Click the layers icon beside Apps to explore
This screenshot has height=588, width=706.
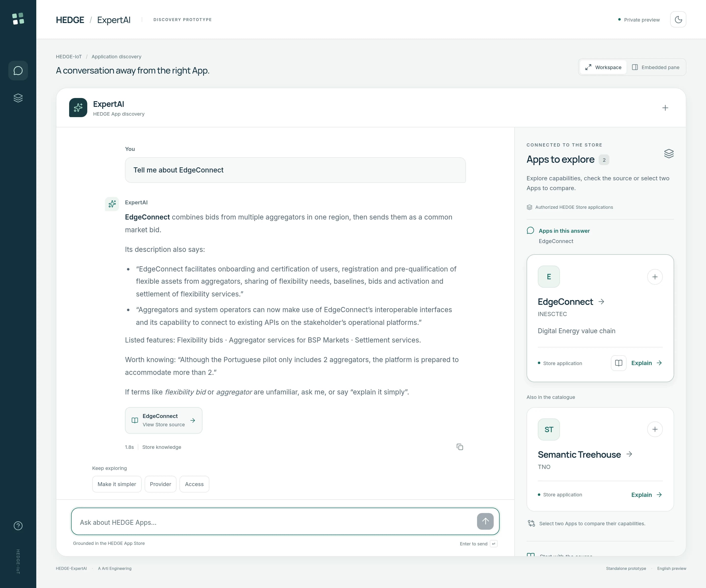[x=669, y=154]
